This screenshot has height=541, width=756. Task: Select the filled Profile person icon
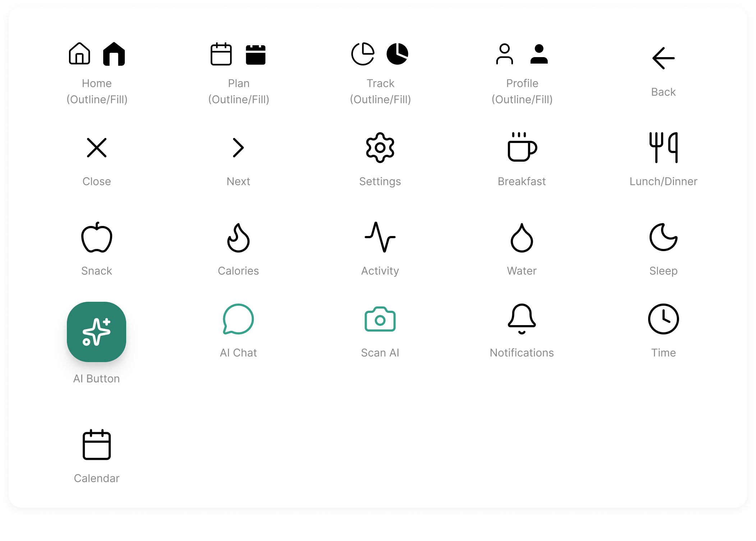(x=539, y=54)
